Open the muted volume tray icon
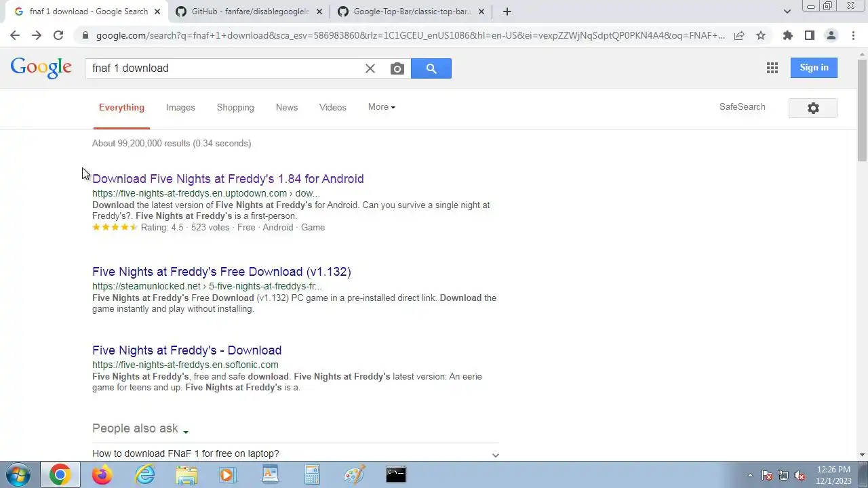The image size is (868, 488). [800, 475]
